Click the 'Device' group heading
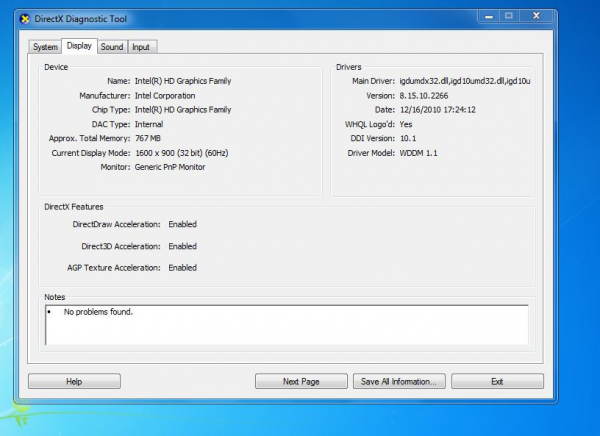This screenshot has width=600, height=436. (x=56, y=67)
